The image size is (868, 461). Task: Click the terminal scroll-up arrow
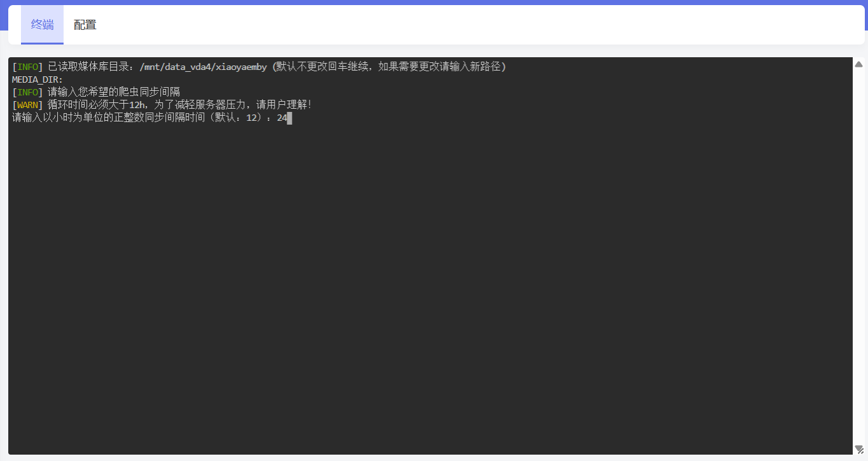coord(858,64)
